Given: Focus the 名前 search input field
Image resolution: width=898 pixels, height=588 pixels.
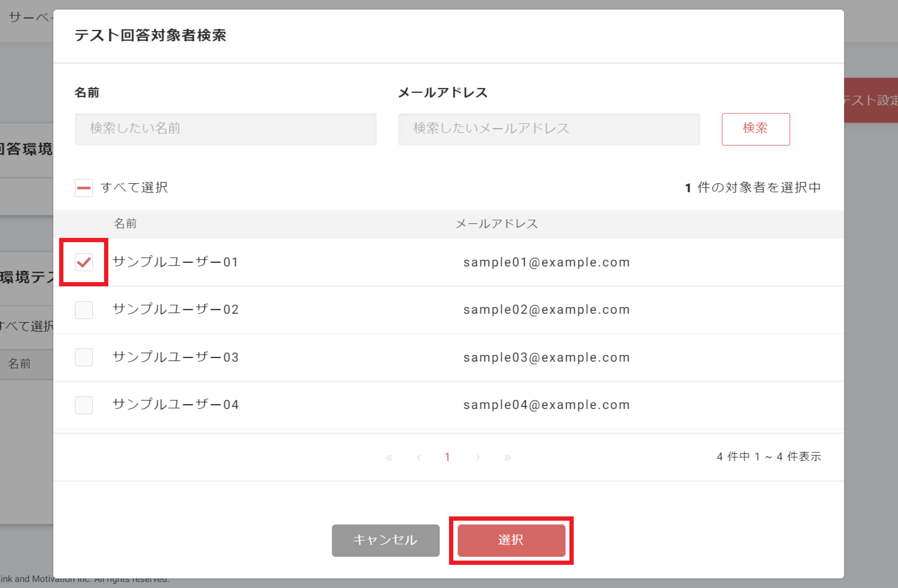Looking at the screenshot, I should [x=225, y=129].
